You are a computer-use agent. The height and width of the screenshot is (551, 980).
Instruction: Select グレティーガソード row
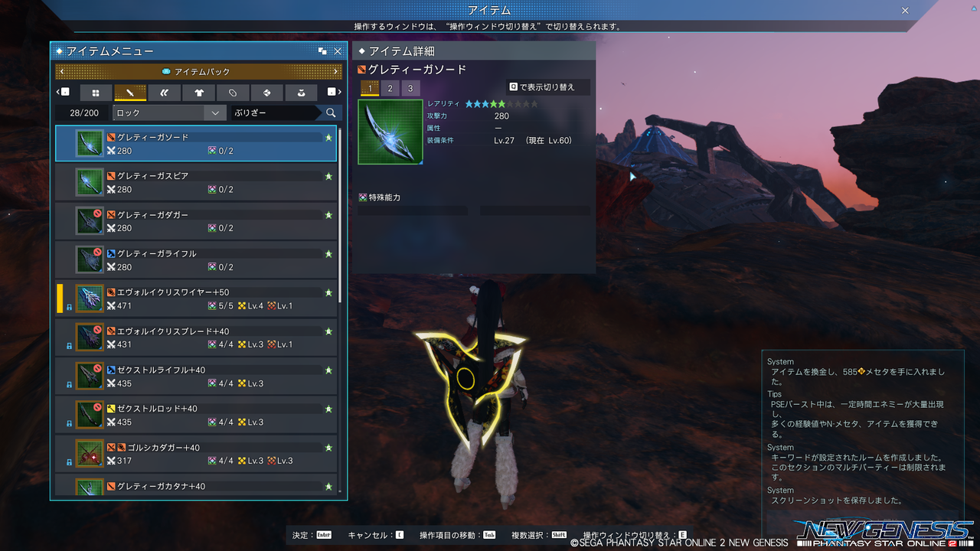click(x=196, y=144)
